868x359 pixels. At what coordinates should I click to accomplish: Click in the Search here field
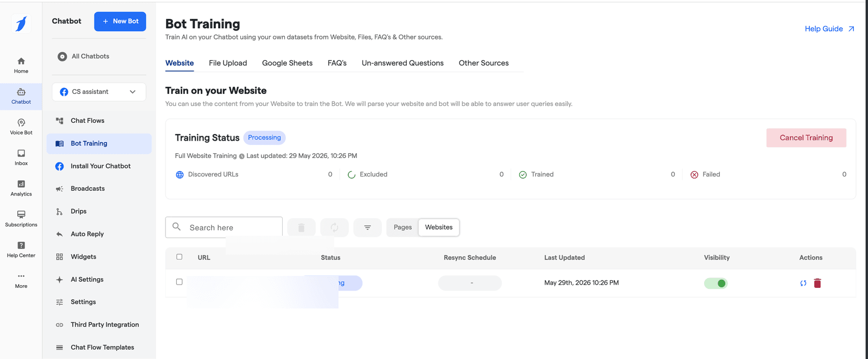pos(224,228)
